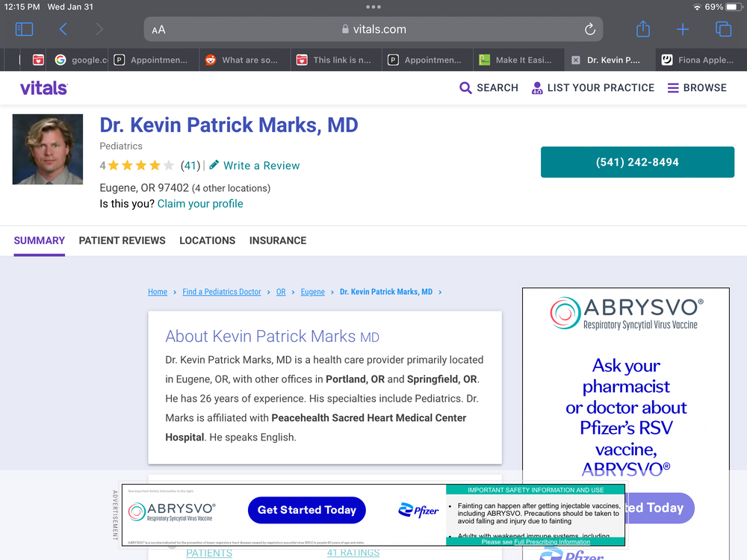Click the star rating row
Viewport: 747px width, 560px height.
coord(141,165)
